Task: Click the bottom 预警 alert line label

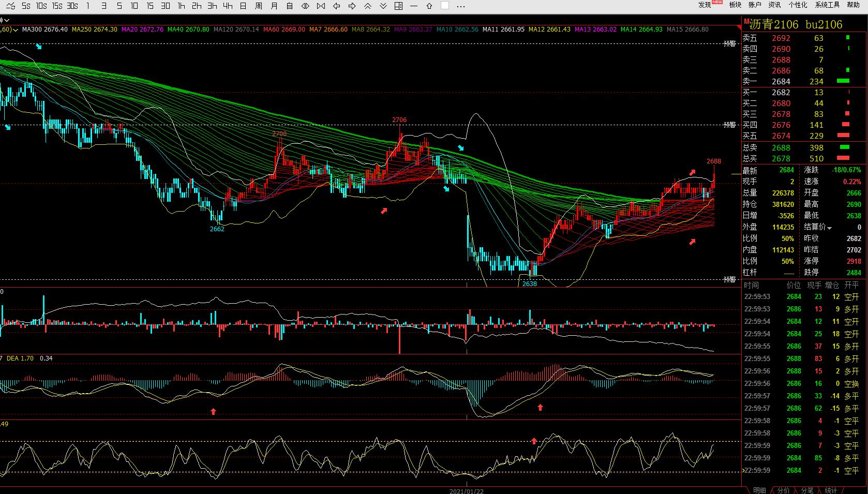Action: pyautogui.click(x=730, y=279)
